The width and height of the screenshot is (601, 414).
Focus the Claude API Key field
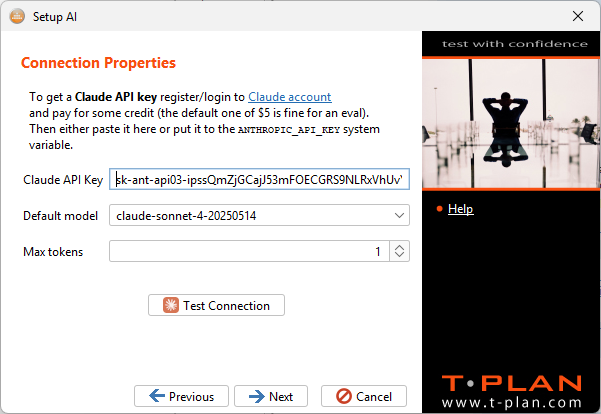coord(259,179)
